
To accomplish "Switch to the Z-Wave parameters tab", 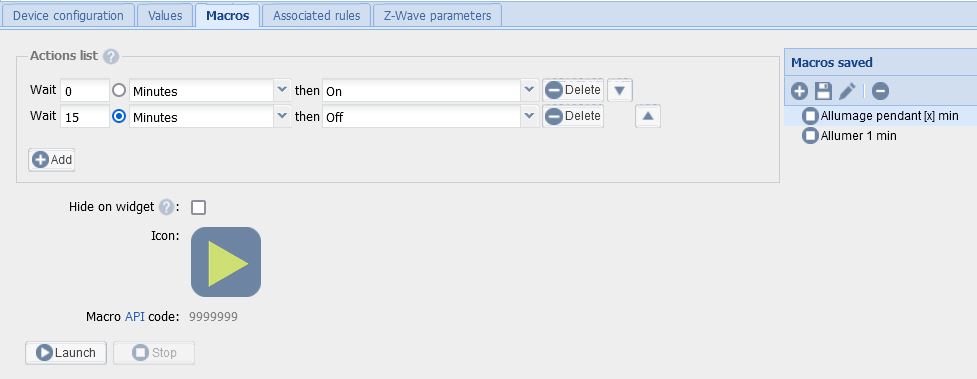I will coord(437,16).
